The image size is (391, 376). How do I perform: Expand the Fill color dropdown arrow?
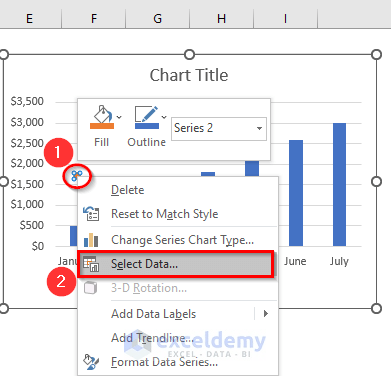(119, 117)
